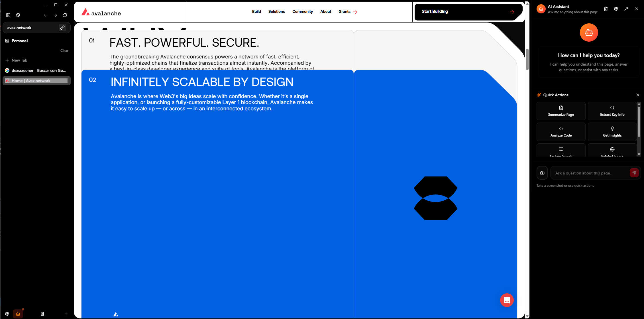Image resolution: width=644 pixels, height=319 pixels.
Task: Open the Solutions navigation menu
Action: pos(276,12)
